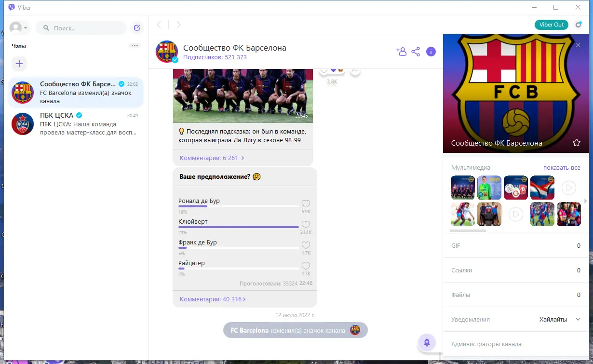
Task: Share the ФК Барселона channel
Action: click(416, 51)
